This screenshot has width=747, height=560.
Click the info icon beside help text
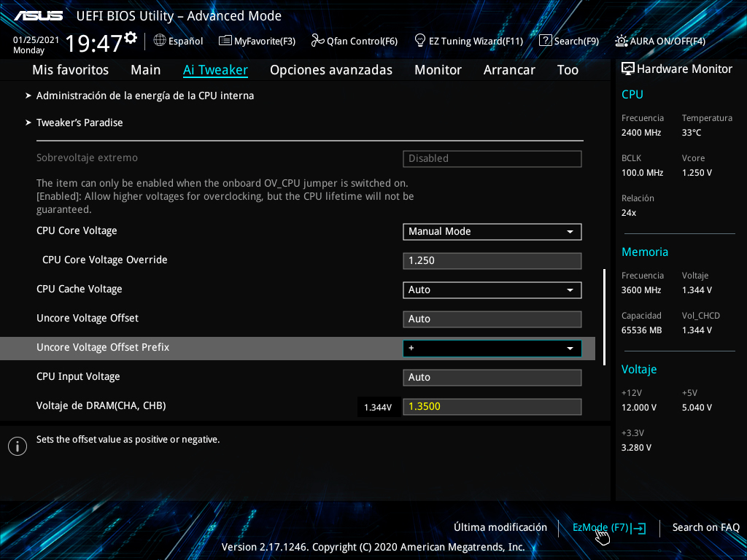point(18,446)
